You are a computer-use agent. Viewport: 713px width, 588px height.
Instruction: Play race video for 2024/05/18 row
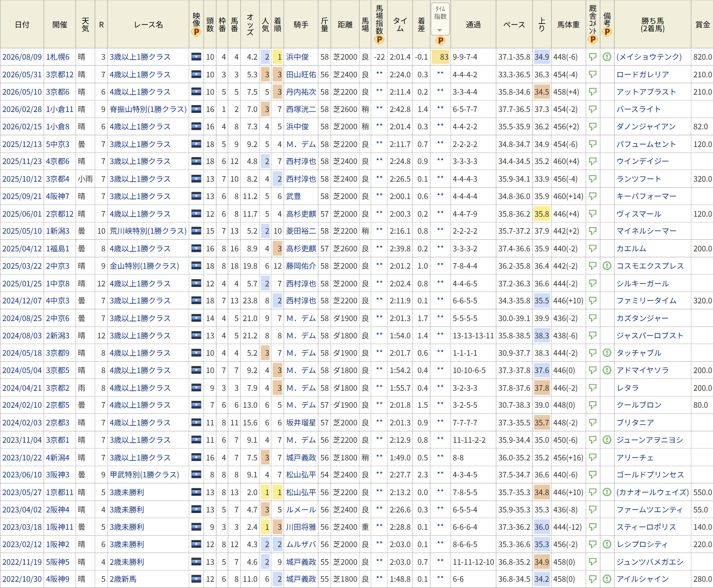click(196, 353)
